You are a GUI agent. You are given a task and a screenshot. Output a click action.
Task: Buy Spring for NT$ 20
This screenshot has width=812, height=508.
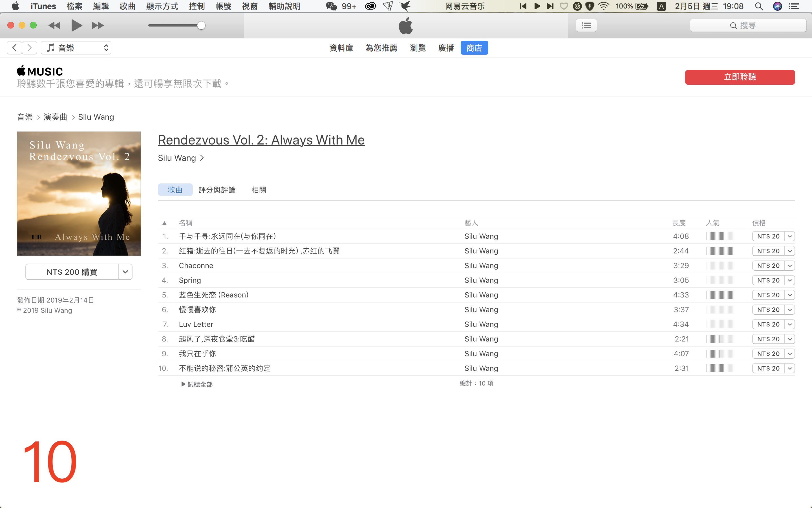768,280
